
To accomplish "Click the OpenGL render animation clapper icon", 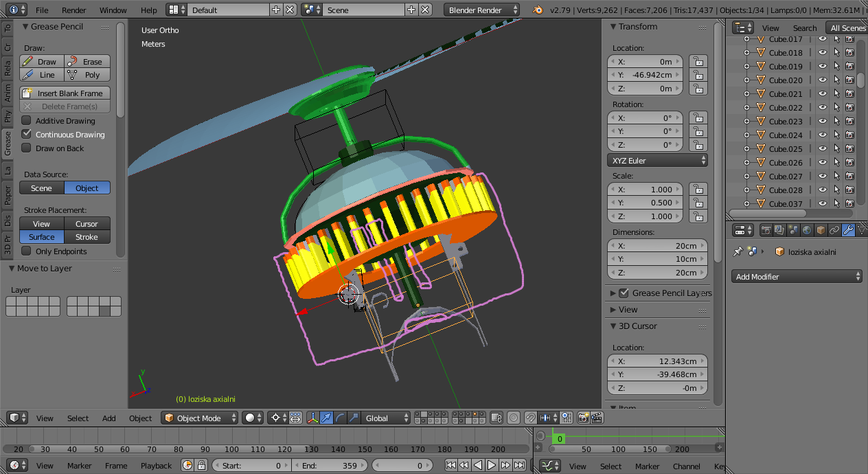I will pyautogui.click(x=597, y=418).
